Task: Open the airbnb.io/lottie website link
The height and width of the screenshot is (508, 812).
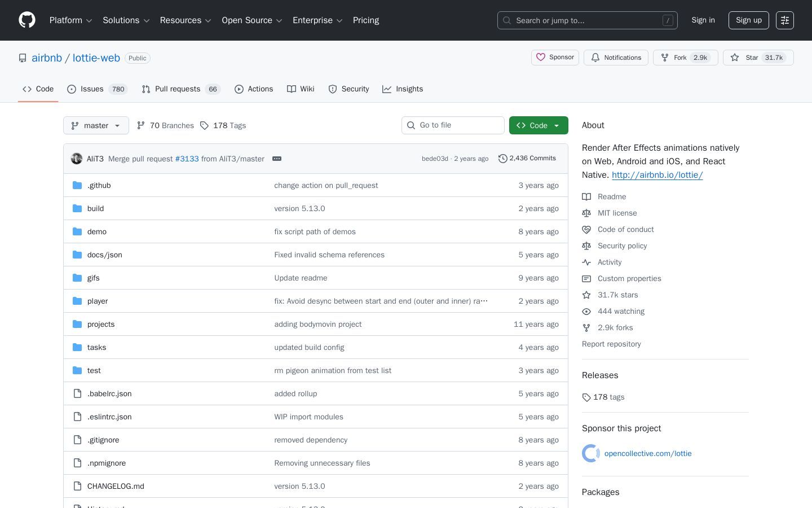Action: (657, 175)
